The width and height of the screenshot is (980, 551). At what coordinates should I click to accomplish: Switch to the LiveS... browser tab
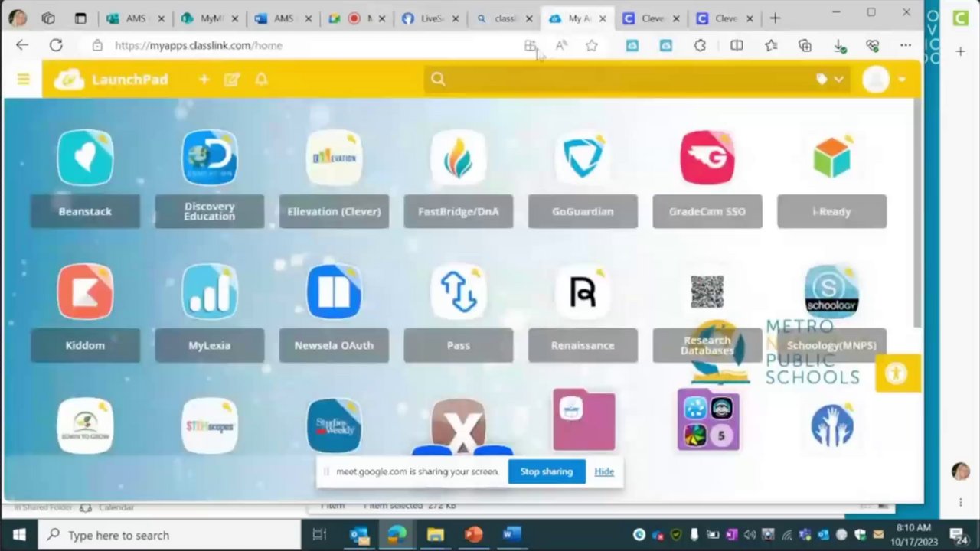tap(432, 18)
